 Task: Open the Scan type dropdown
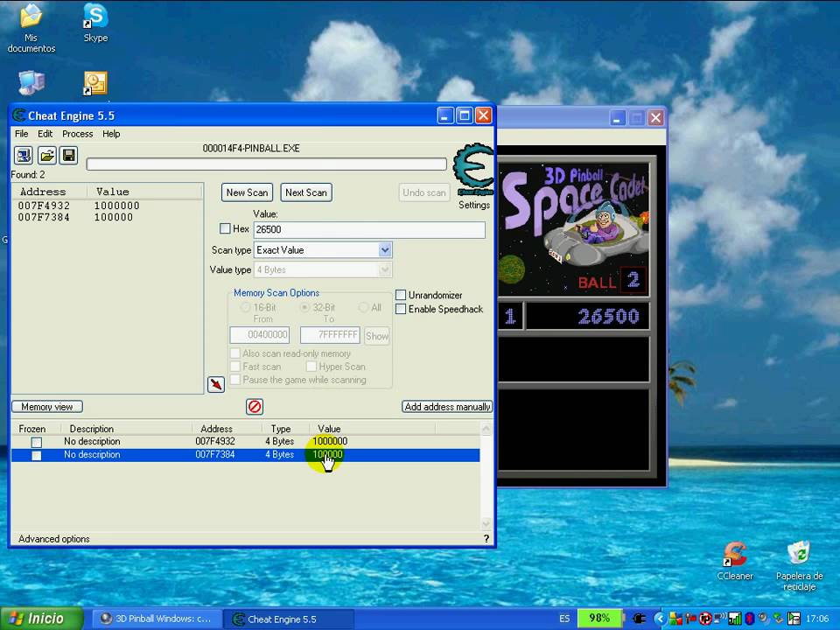pyautogui.click(x=385, y=250)
